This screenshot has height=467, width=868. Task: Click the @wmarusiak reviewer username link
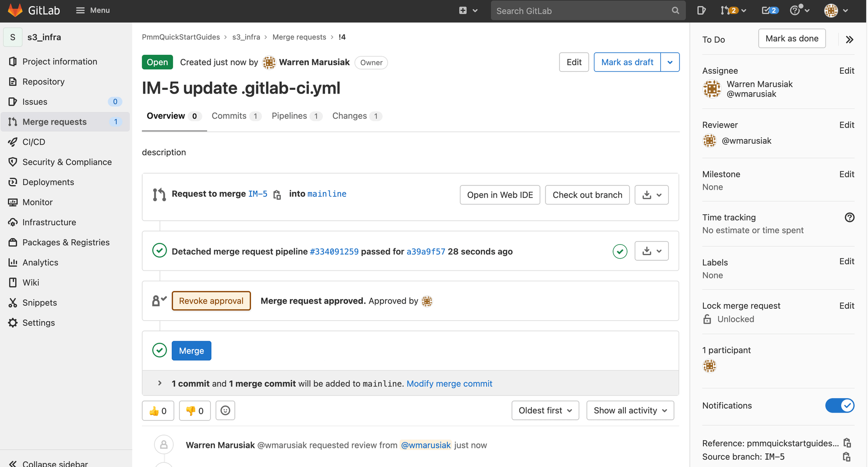[x=747, y=141]
